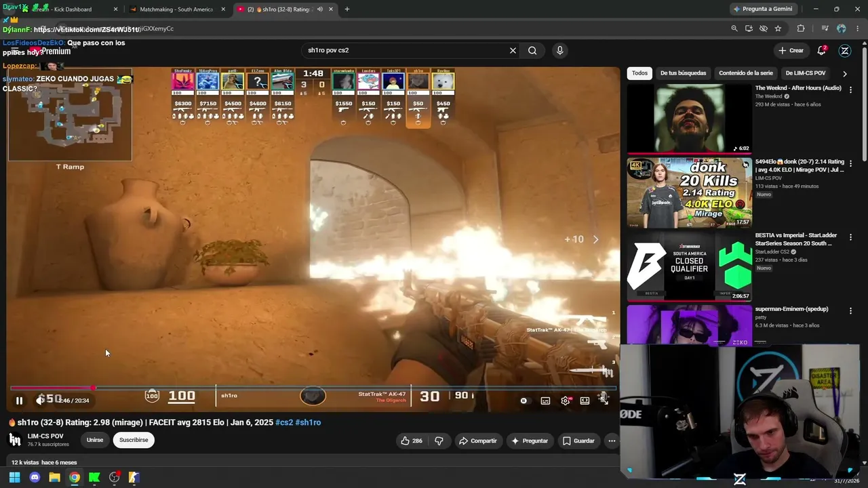Click the Chrome icon on the taskbar
The height and width of the screenshot is (488, 868).
click(75, 477)
